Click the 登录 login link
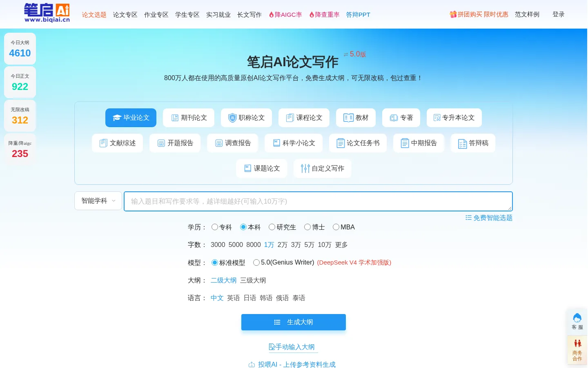This screenshot has height=368, width=588. (559, 14)
